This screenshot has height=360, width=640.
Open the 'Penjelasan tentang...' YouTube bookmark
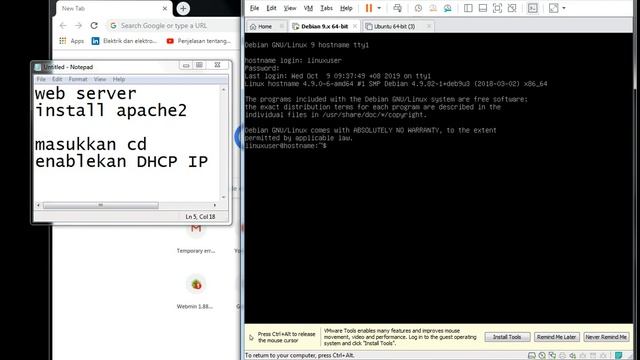point(199,41)
